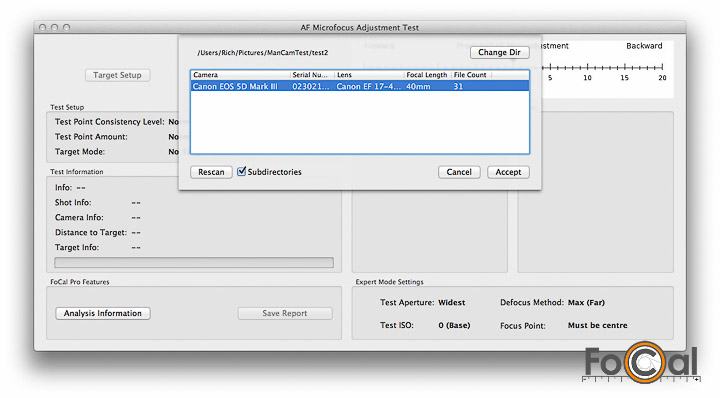Click the 40mm focal length cell
Screen dimensions: 720x398
click(418, 86)
